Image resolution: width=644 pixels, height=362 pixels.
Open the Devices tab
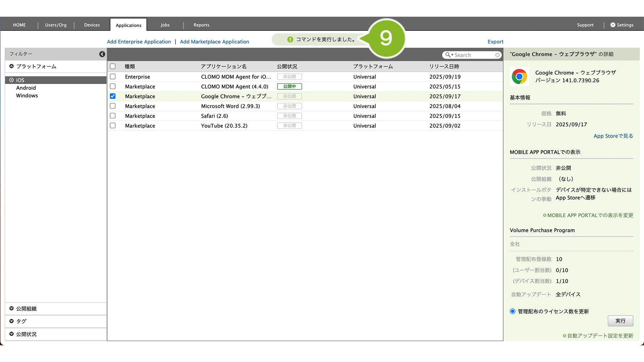click(92, 25)
